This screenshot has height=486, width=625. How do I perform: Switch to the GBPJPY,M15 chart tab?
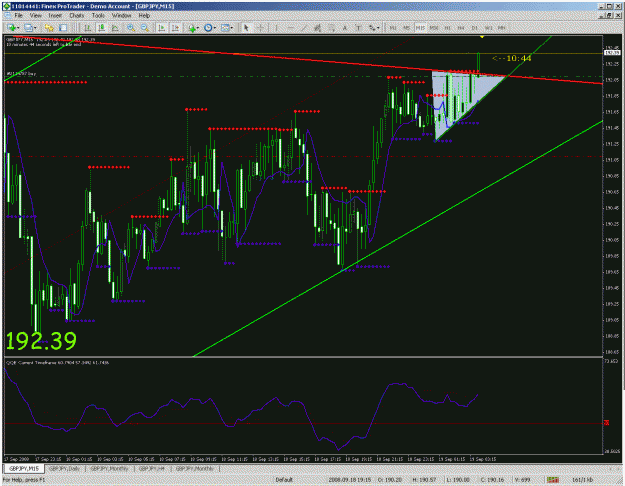24,468
